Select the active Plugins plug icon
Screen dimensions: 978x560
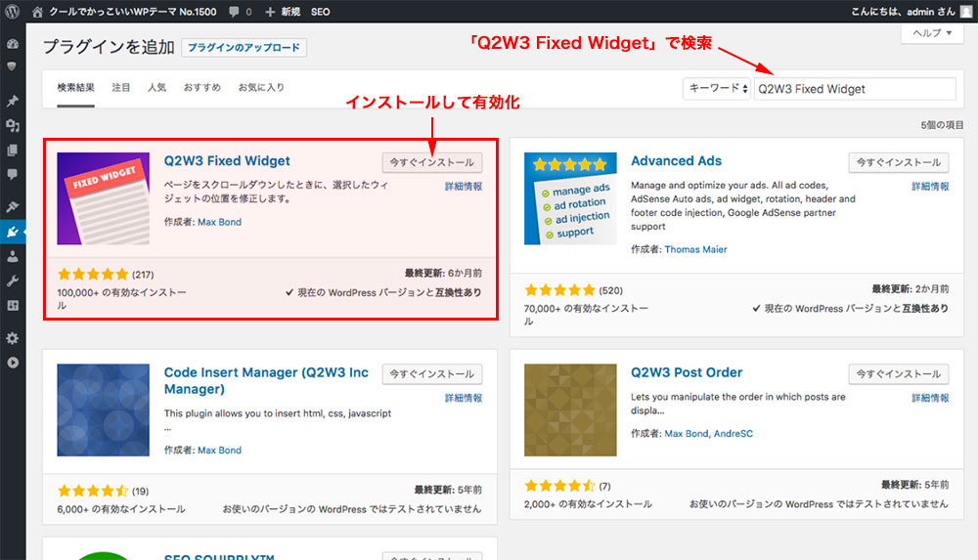pos(13,232)
